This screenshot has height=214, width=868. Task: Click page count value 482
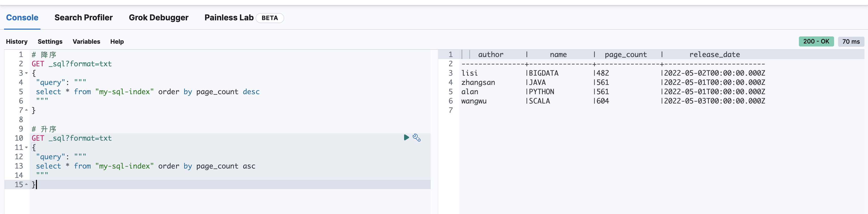pos(603,73)
